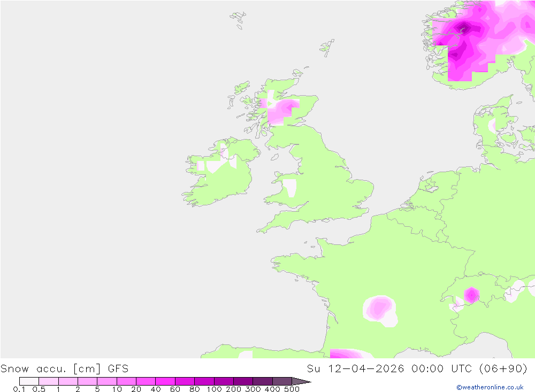
Task: Click the hexagonal Swiss Alps snow patch
Action: click(x=471, y=295)
